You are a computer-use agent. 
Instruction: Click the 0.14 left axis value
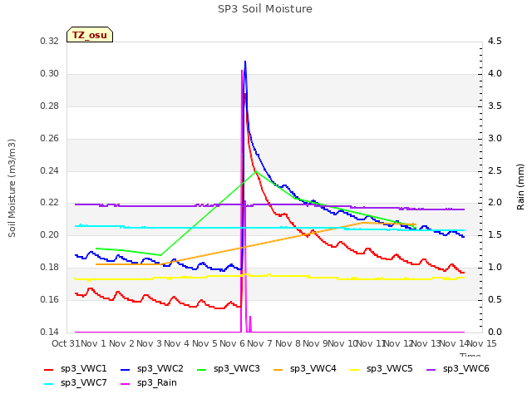coord(50,332)
